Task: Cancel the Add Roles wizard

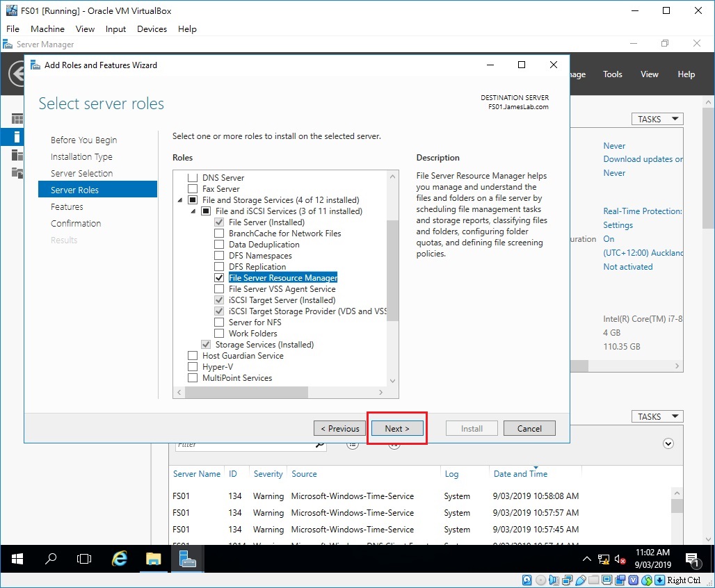Action: click(x=529, y=428)
